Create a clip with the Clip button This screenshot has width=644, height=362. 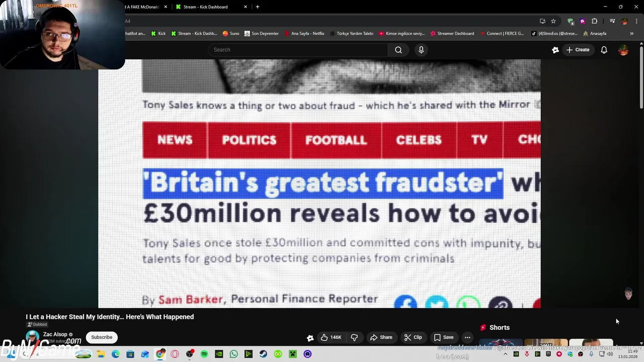tap(413, 337)
